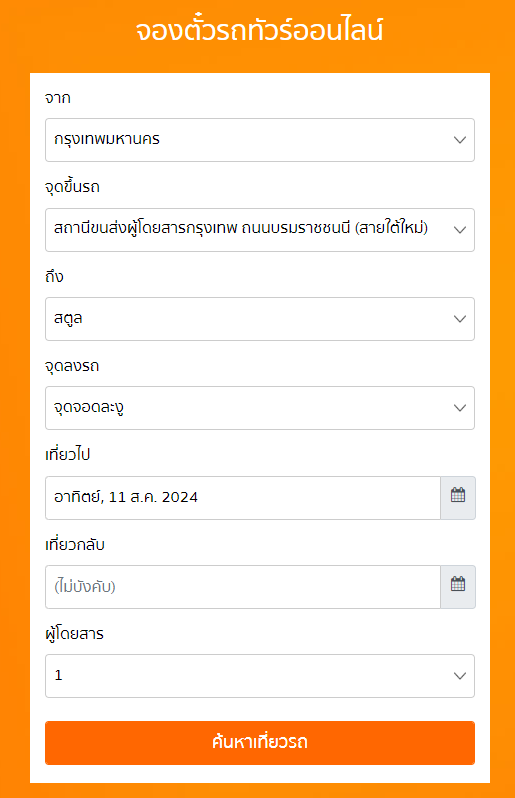Expand the สถานีขนส่งผู้โดยสารกรุงเทพ boarding point dropdown
Screen dimensions: 515x798
tap(260, 230)
